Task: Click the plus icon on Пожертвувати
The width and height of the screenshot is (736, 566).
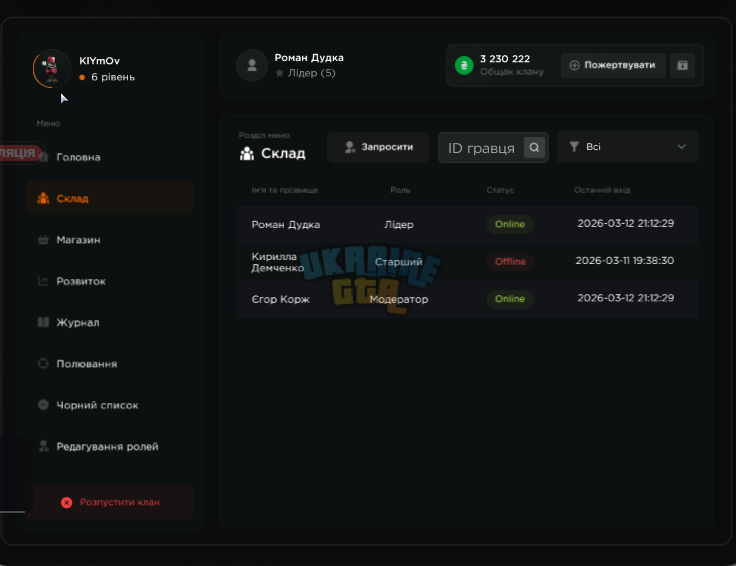Action: click(574, 65)
